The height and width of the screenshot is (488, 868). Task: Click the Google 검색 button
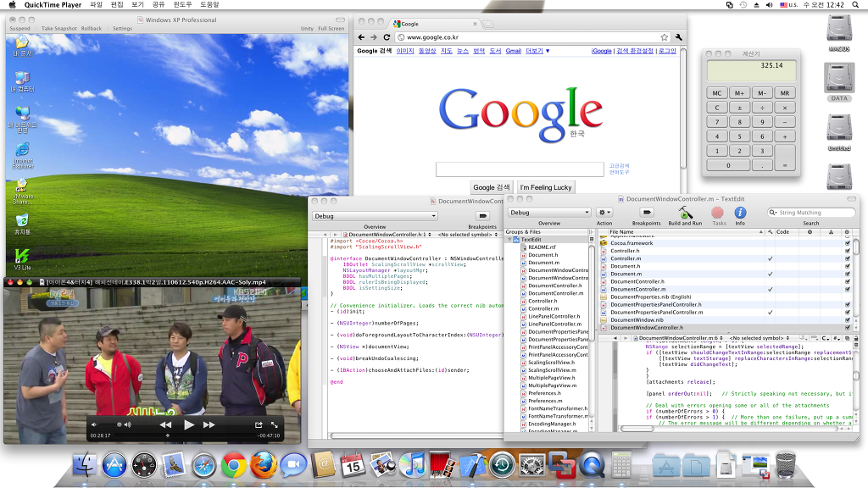pos(491,187)
